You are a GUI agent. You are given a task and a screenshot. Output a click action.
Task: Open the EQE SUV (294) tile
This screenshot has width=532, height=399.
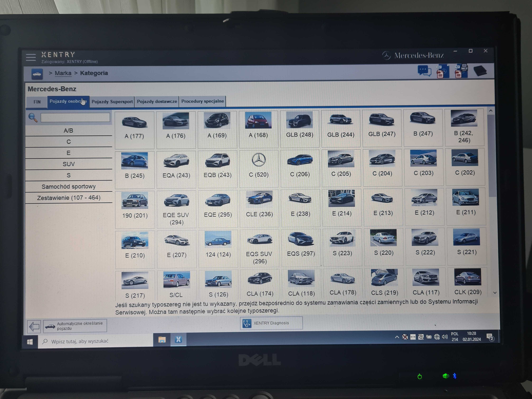click(177, 209)
